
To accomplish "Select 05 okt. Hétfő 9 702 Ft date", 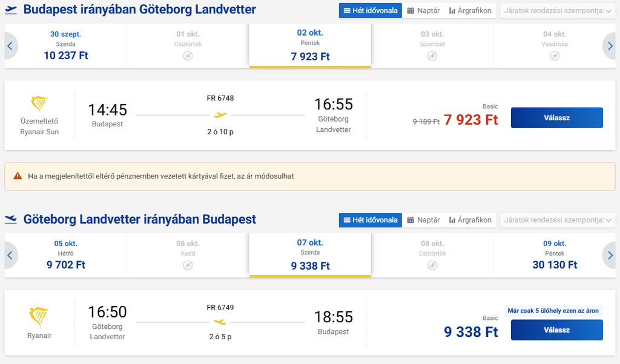I will [x=65, y=255].
